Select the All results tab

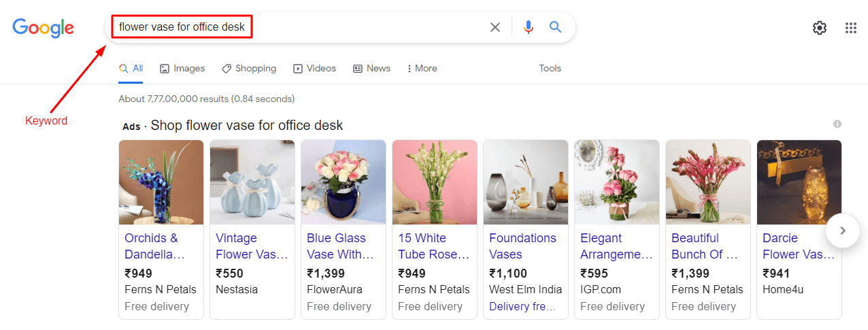point(131,69)
